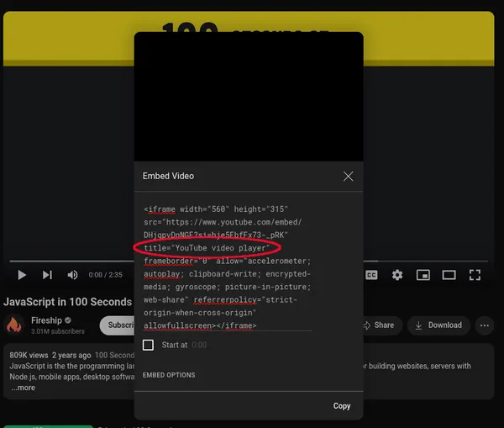Open the Fireship channel name link
Image resolution: width=504 pixels, height=428 pixels.
[x=46, y=320]
